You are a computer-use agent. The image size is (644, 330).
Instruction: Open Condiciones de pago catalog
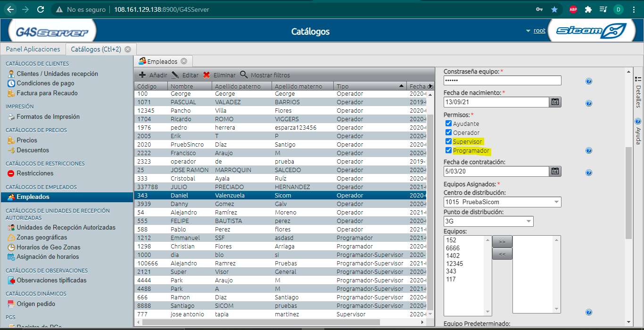pyautogui.click(x=45, y=83)
